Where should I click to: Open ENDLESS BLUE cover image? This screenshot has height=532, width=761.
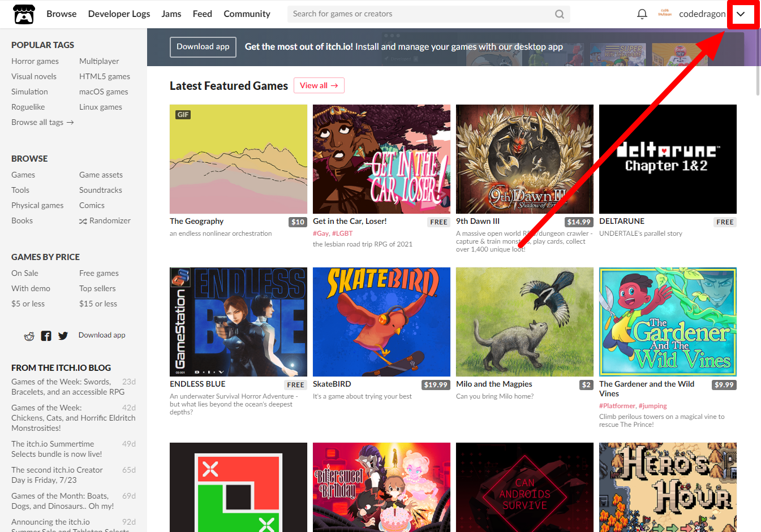tap(238, 322)
